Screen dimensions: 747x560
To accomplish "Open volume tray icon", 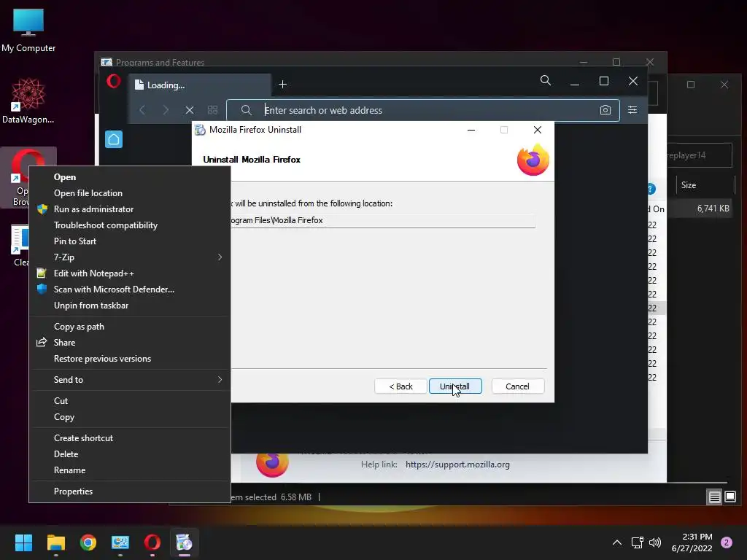I will pyautogui.click(x=655, y=542).
